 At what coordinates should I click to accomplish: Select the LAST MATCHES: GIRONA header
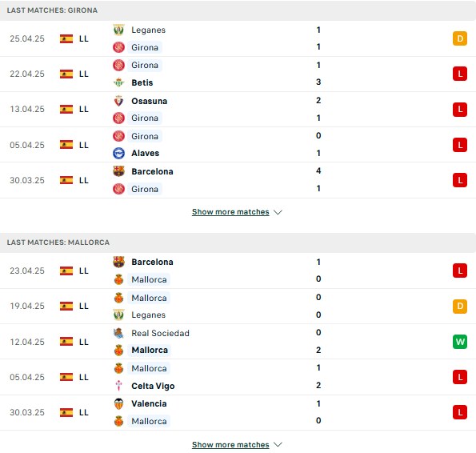[238, 10]
